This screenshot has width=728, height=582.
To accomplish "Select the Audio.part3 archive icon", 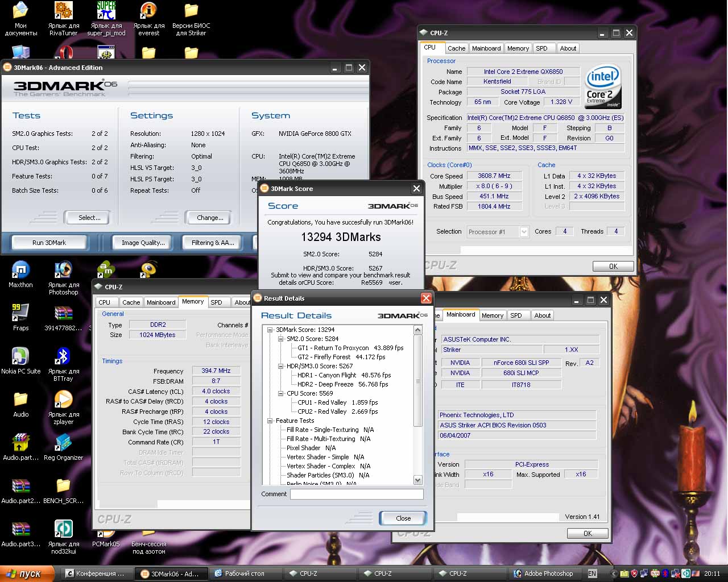I will [20, 534].
